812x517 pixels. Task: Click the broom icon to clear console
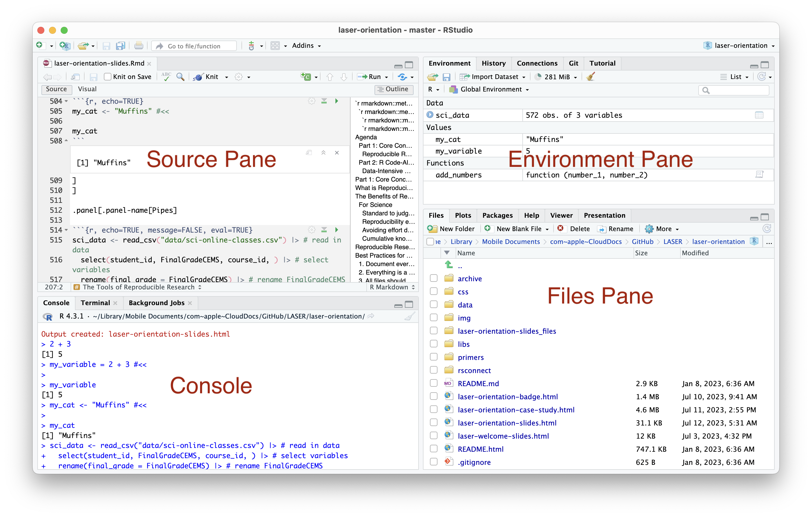tap(409, 316)
